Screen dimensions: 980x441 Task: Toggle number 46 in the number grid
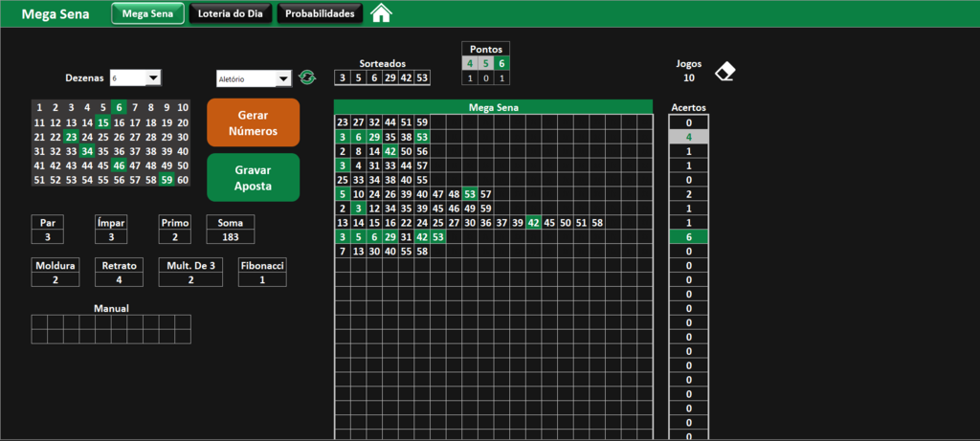119,166
